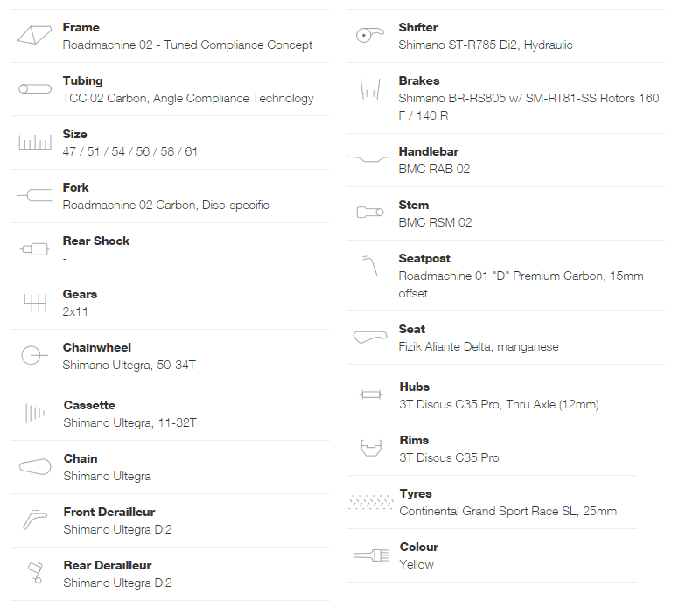Click the Brakes icon

coord(370,89)
